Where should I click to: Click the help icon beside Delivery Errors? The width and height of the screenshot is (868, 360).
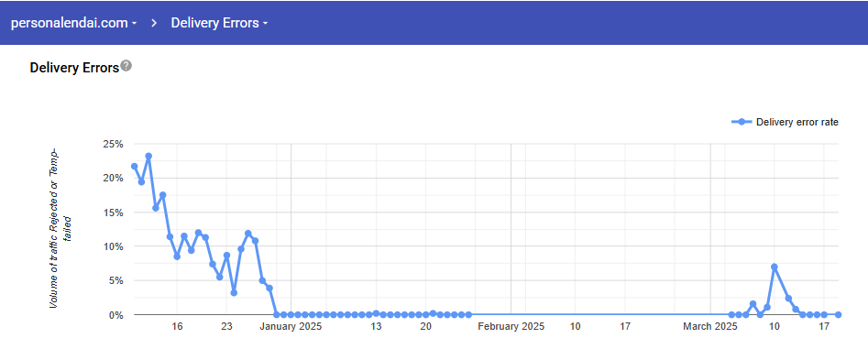[x=126, y=66]
